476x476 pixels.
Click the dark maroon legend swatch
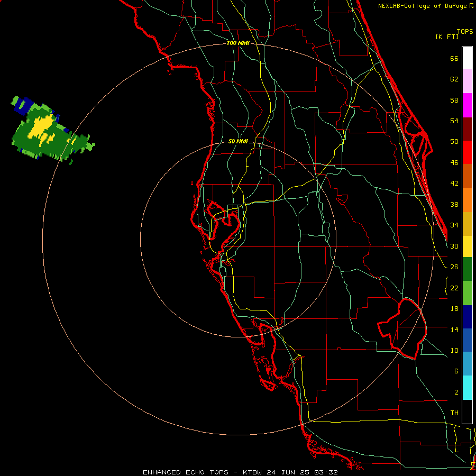click(x=467, y=129)
